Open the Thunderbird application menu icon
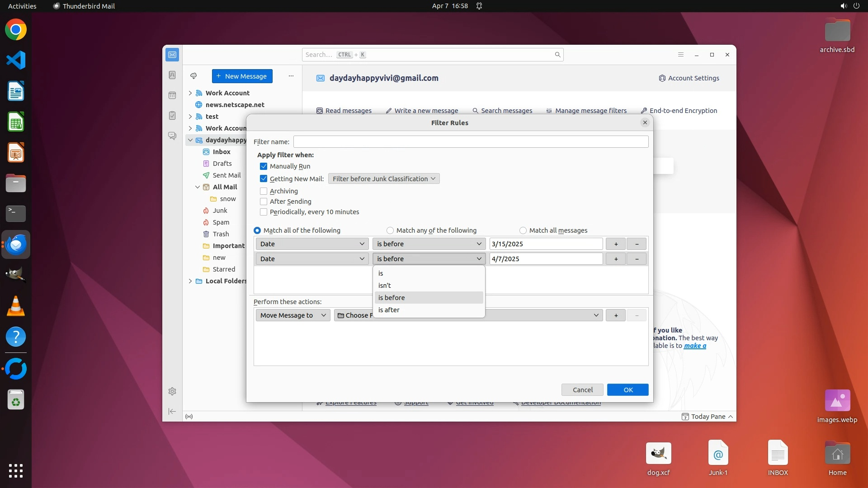The height and width of the screenshot is (488, 868). point(680,55)
